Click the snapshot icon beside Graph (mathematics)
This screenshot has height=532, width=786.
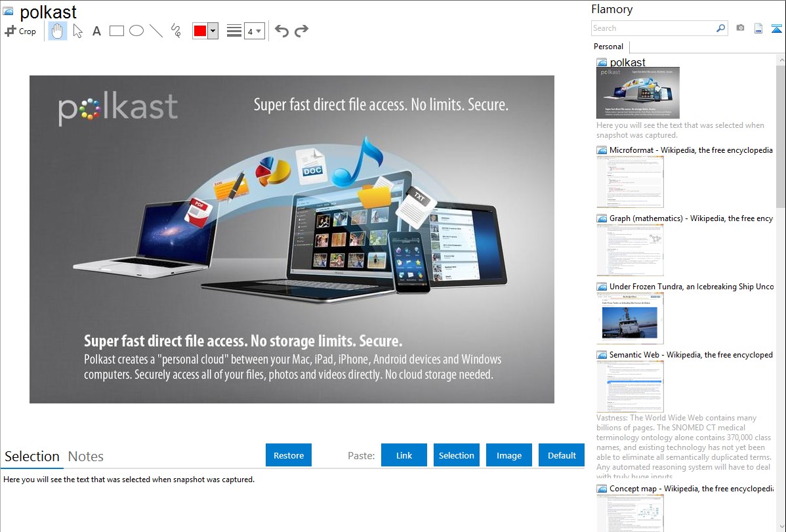coord(602,218)
